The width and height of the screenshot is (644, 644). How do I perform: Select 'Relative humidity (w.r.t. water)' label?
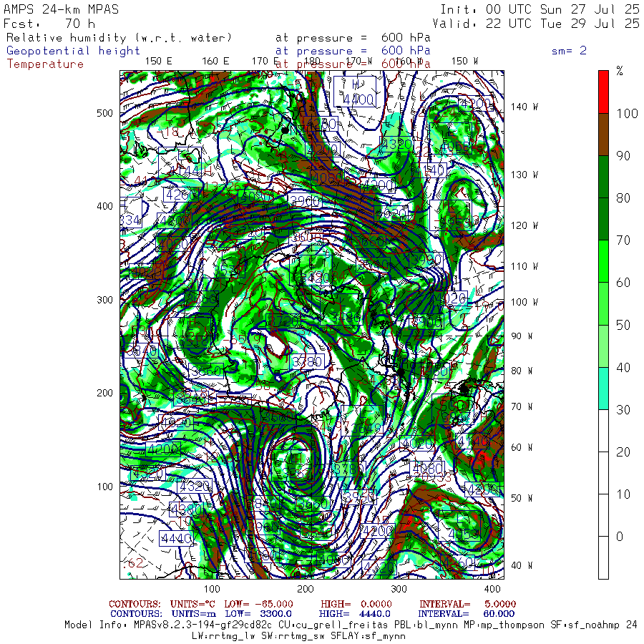tap(119, 38)
